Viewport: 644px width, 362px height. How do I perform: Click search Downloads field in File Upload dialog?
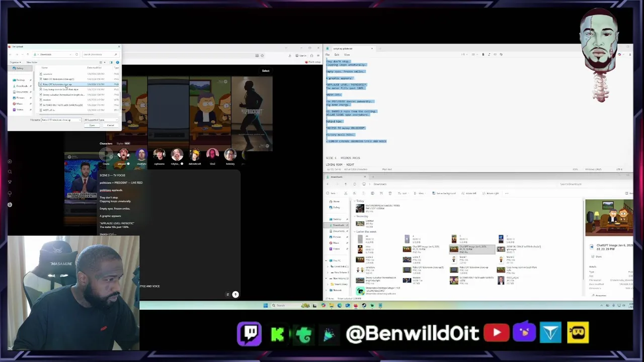click(x=101, y=54)
